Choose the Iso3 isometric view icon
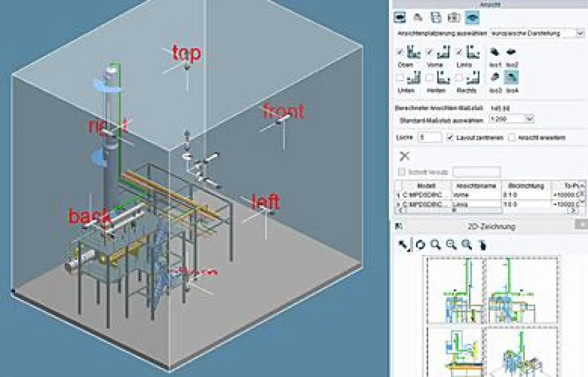The width and height of the screenshot is (588, 377). (x=495, y=77)
